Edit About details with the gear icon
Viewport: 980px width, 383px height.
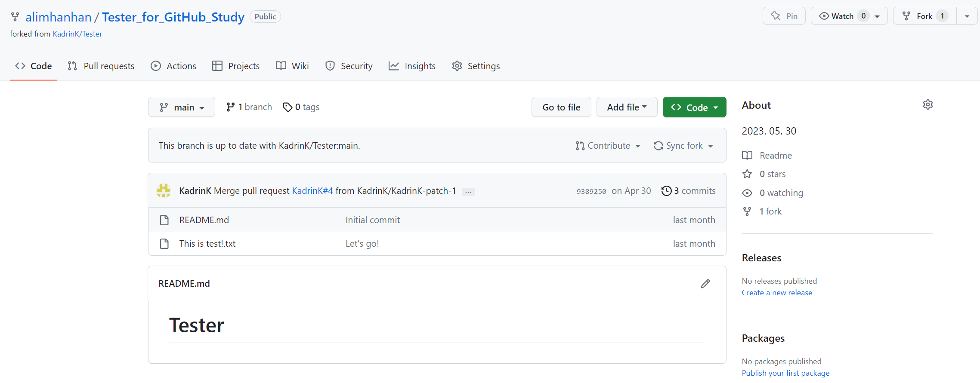tap(928, 104)
